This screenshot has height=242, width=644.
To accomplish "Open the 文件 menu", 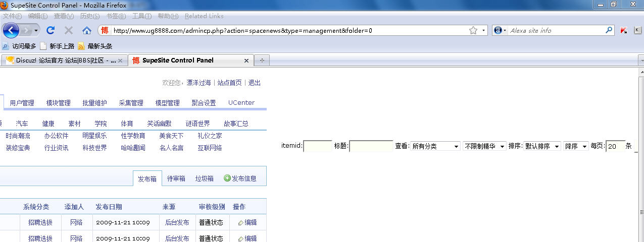I will (x=13, y=16).
